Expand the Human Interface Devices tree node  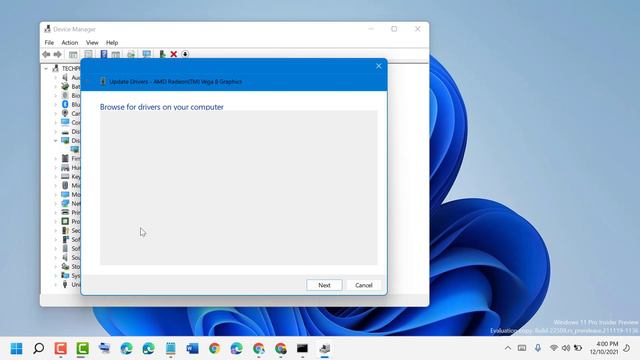(x=56, y=167)
